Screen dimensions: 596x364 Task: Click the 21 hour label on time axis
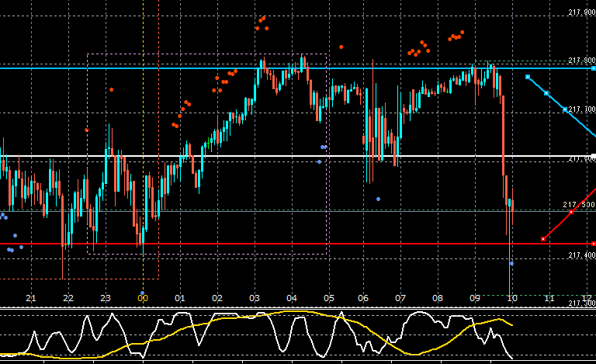tap(31, 298)
